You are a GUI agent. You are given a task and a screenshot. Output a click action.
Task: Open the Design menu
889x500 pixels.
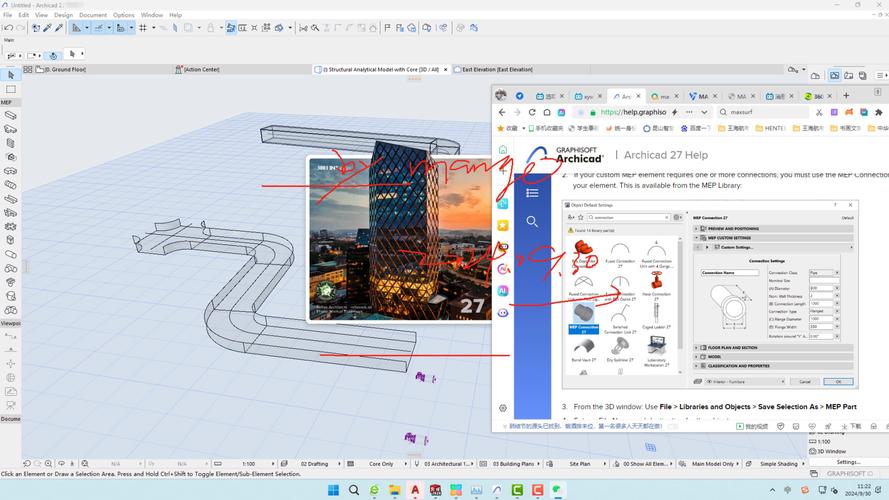pos(64,15)
